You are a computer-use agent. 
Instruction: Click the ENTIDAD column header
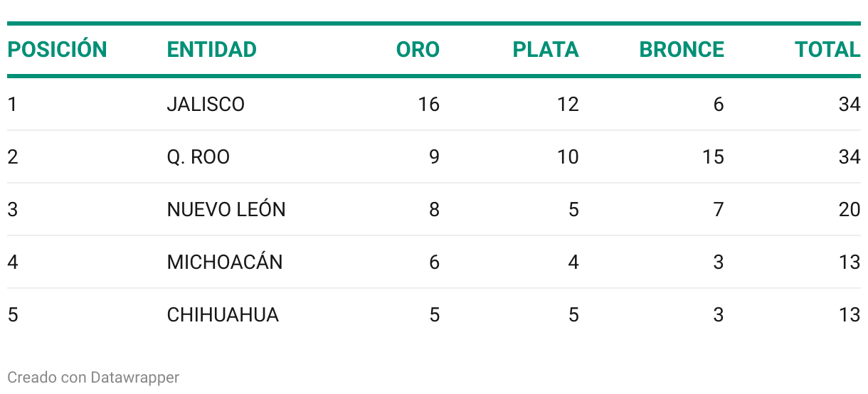click(x=211, y=50)
